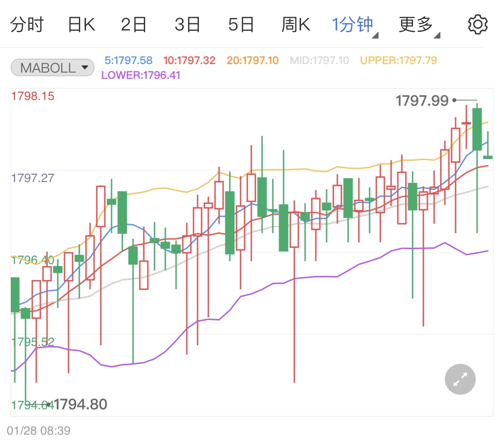Switch to the 2日 view
This screenshot has width=504, height=440.
click(134, 25)
